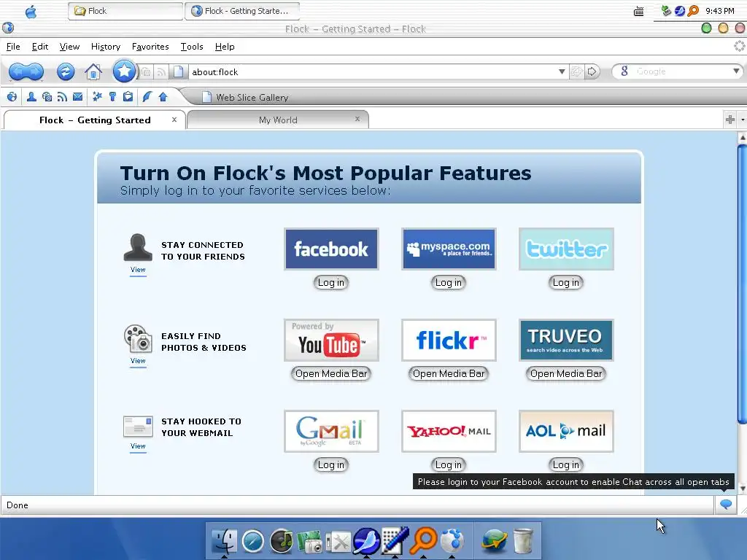Click the camera media icon beside the address bar
The image size is (747, 560).
coord(146,72)
